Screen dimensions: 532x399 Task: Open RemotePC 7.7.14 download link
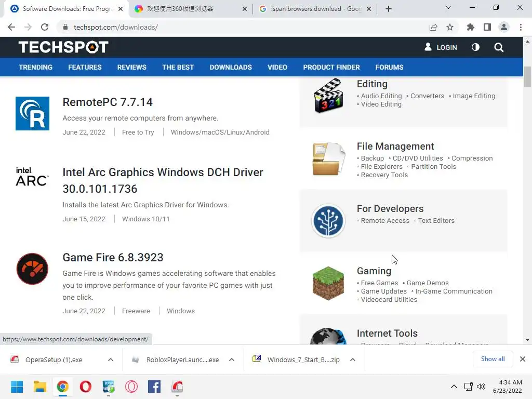coord(108,102)
